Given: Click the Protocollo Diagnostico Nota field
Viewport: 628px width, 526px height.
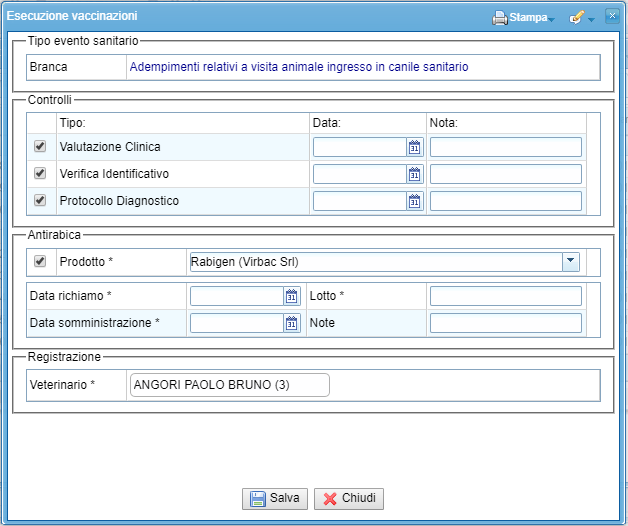Looking at the screenshot, I should coord(506,201).
